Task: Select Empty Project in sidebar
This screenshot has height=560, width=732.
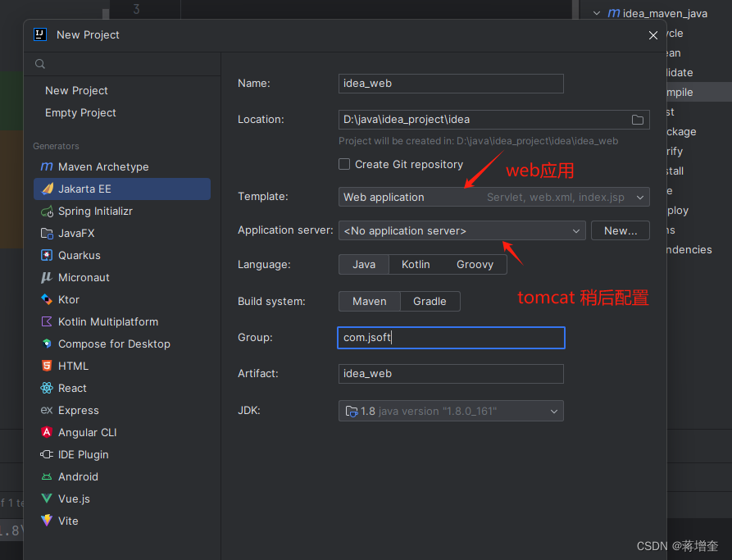Action: 80,112
